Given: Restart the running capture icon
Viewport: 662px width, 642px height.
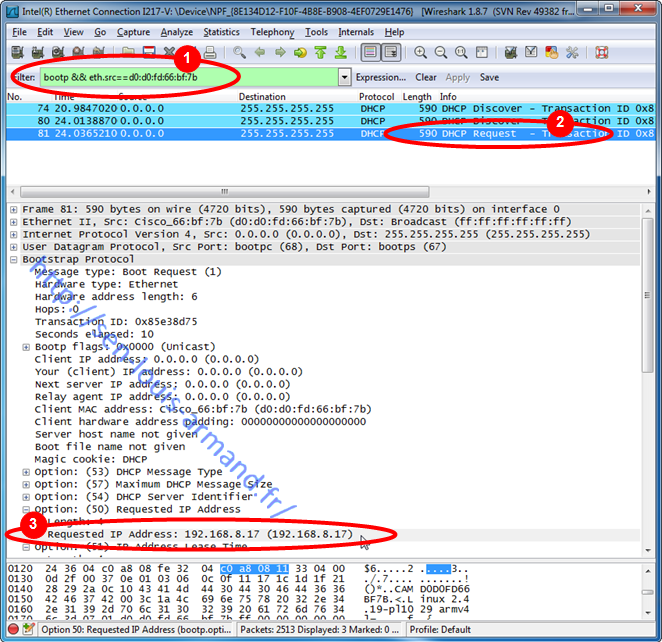Looking at the screenshot, I should click(99, 52).
